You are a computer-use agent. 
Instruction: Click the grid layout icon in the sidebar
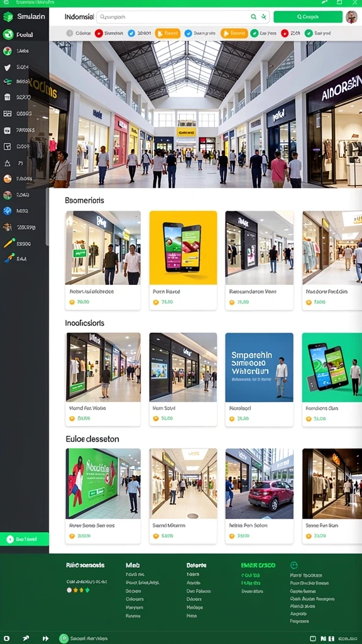8,113
